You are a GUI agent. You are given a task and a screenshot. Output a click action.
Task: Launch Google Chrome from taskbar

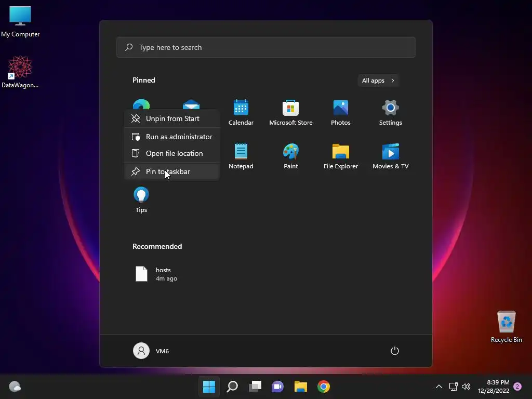click(x=324, y=387)
